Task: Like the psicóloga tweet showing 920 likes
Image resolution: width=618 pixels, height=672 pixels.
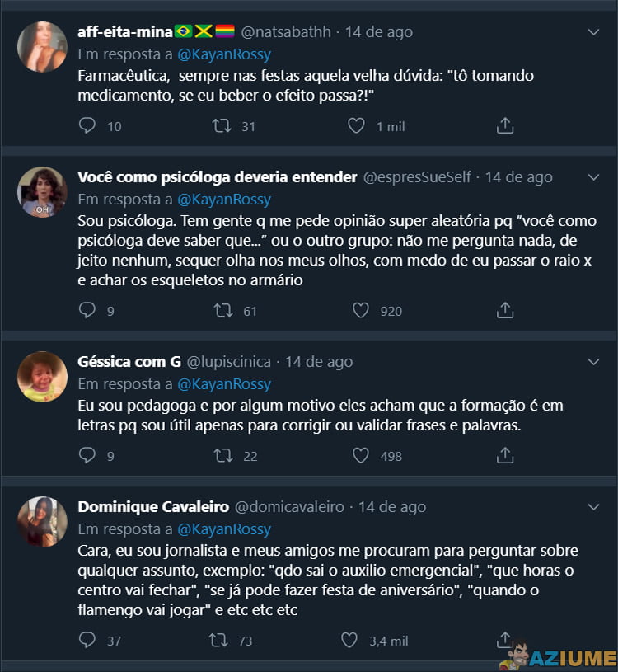Action: pos(360,311)
